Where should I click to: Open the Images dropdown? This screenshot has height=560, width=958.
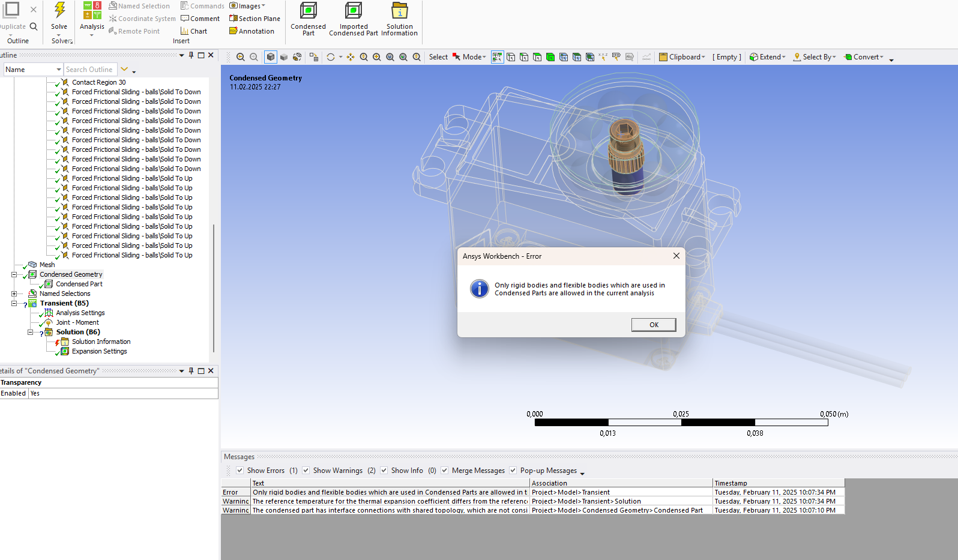coord(247,6)
